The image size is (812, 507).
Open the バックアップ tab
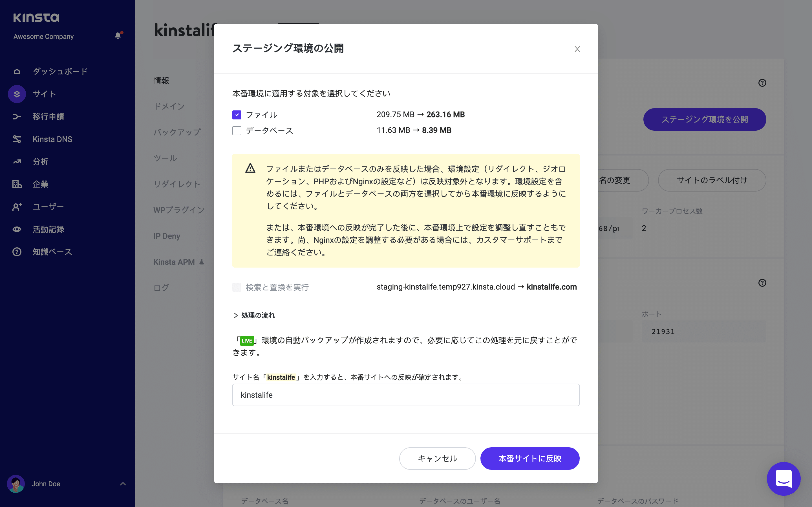pos(177,132)
